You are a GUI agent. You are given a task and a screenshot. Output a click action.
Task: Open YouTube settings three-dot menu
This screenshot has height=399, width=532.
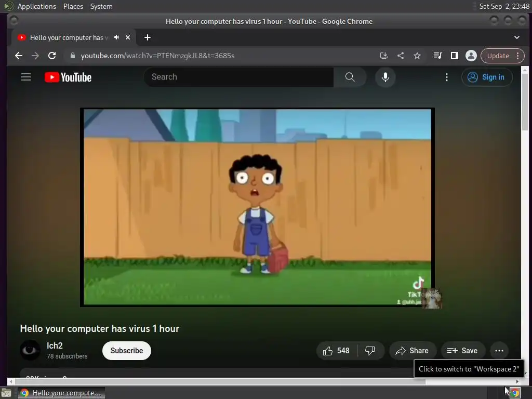coord(446,77)
